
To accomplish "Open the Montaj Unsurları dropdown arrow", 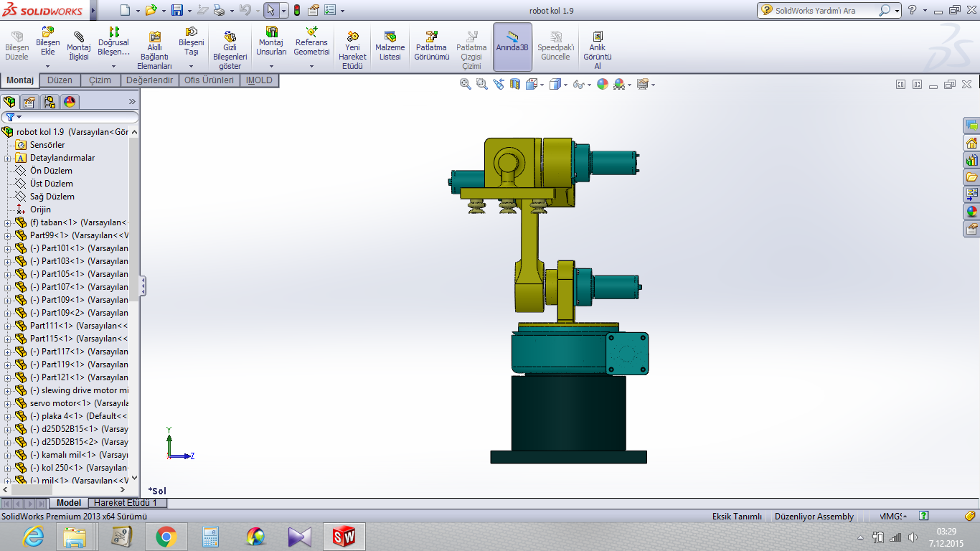I will [x=272, y=67].
